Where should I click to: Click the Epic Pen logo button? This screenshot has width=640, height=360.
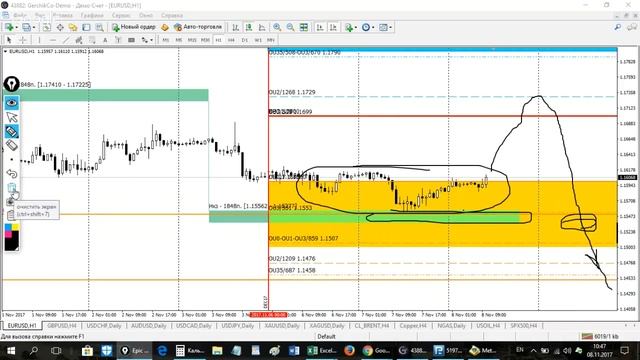click(11, 84)
